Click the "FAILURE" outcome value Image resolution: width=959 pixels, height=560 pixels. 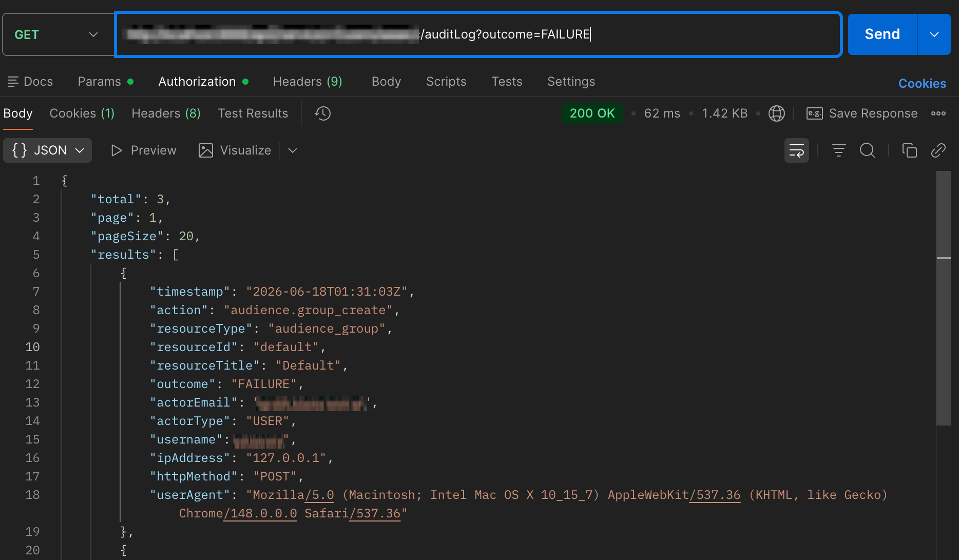pos(264,384)
